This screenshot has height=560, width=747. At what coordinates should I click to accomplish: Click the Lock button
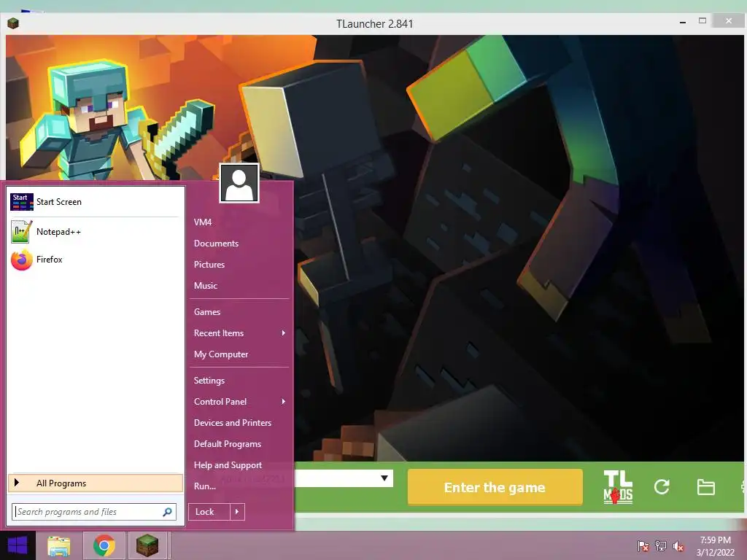click(x=209, y=512)
